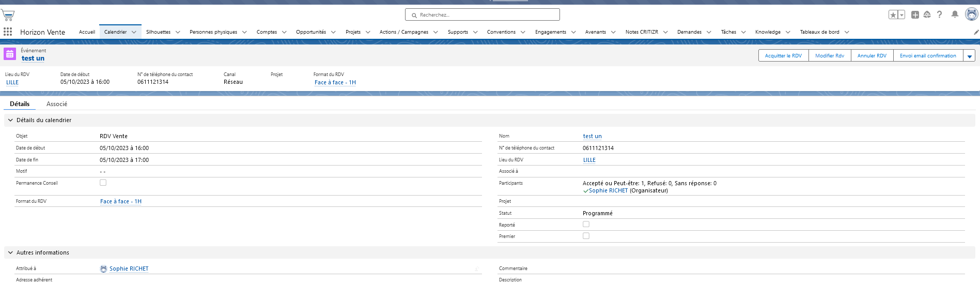Open the Sophie RICHET participant link
The height and width of the screenshot is (283, 980).
[x=608, y=191]
